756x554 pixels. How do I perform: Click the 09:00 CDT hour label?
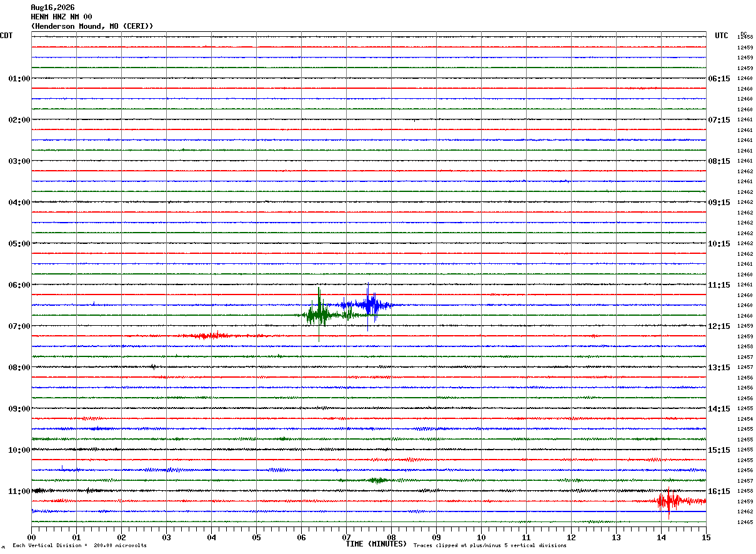(19, 409)
